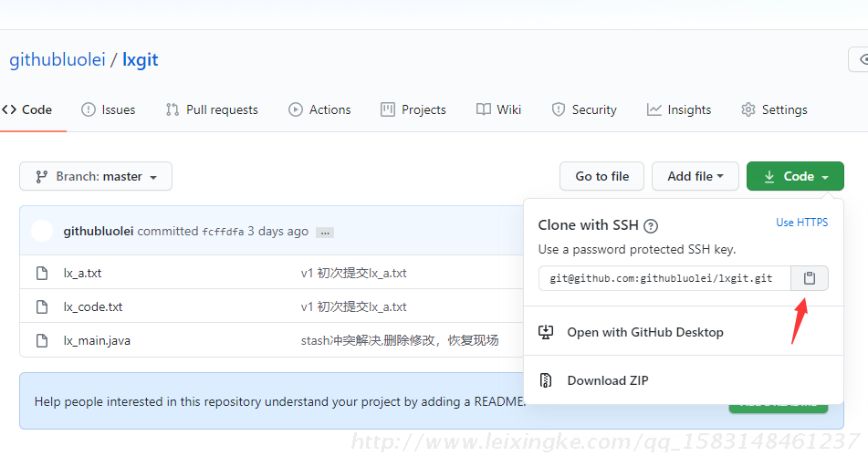Click the file icon for lx_main.java
This screenshot has width=868, height=467.
42,340
